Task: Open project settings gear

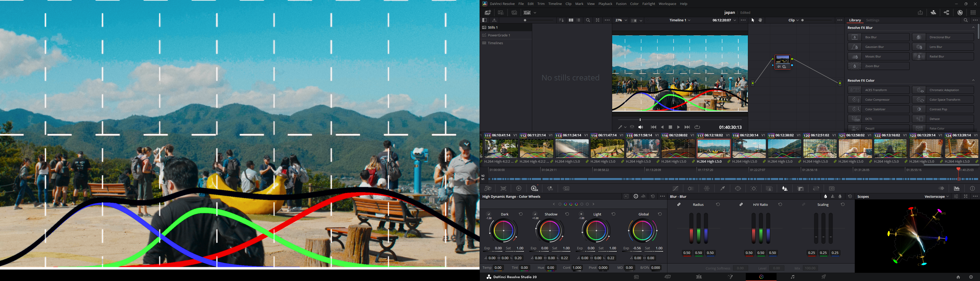Action: point(971,277)
